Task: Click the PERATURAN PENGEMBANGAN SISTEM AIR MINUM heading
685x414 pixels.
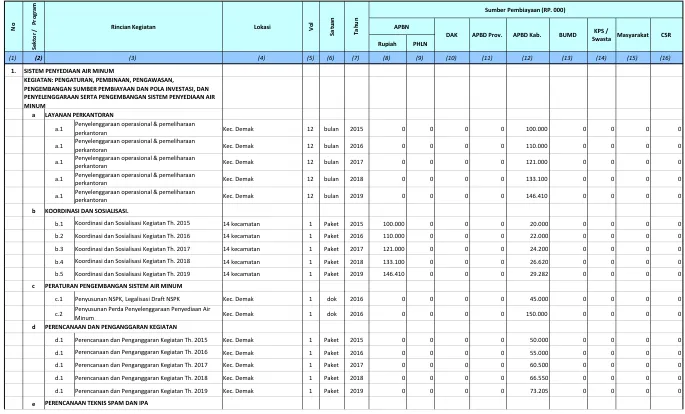Action: click(114, 286)
